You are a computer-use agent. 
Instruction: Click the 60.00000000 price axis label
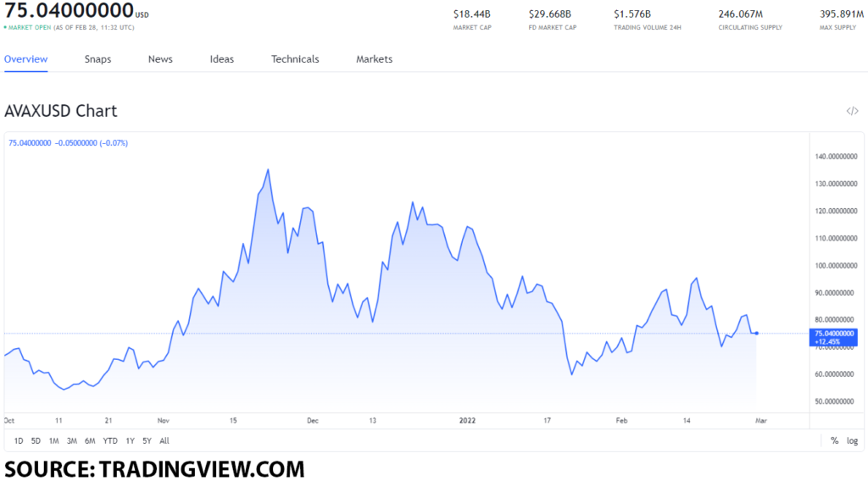pyautogui.click(x=836, y=374)
